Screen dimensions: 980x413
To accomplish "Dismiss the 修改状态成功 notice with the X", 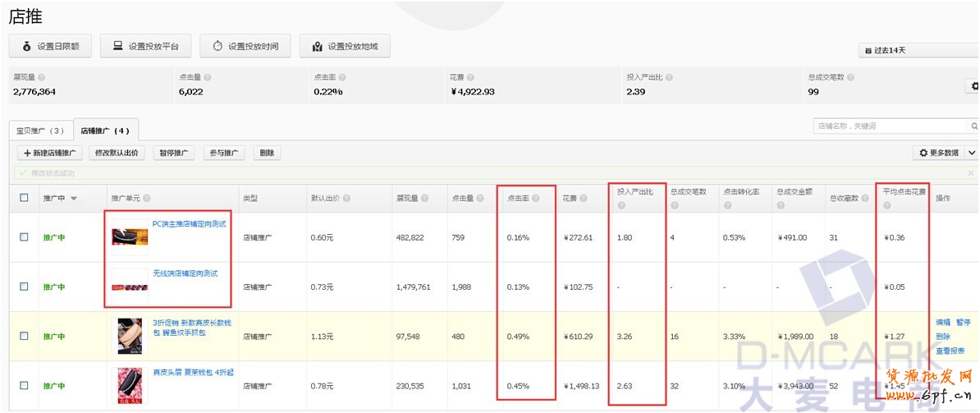I will pyautogui.click(x=971, y=173).
